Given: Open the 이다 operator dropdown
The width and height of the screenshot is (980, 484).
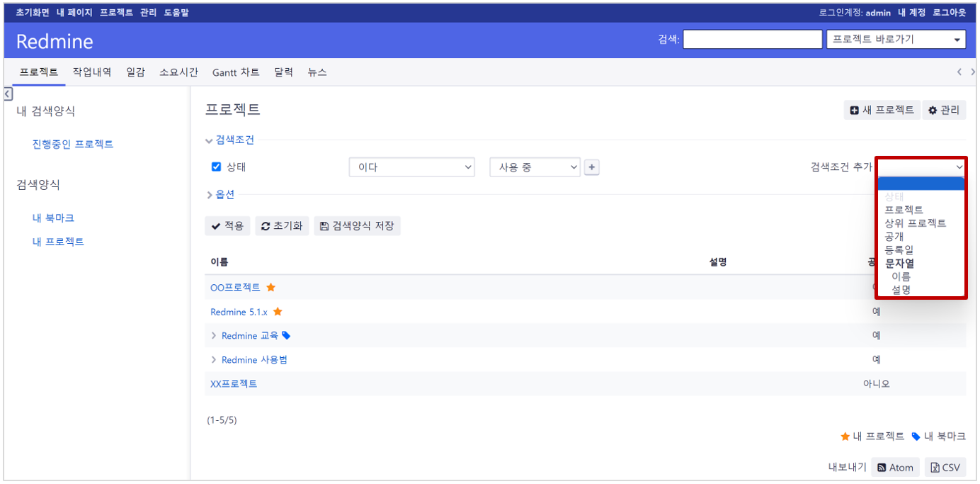Looking at the screenshot, I should tap(411, 167).
